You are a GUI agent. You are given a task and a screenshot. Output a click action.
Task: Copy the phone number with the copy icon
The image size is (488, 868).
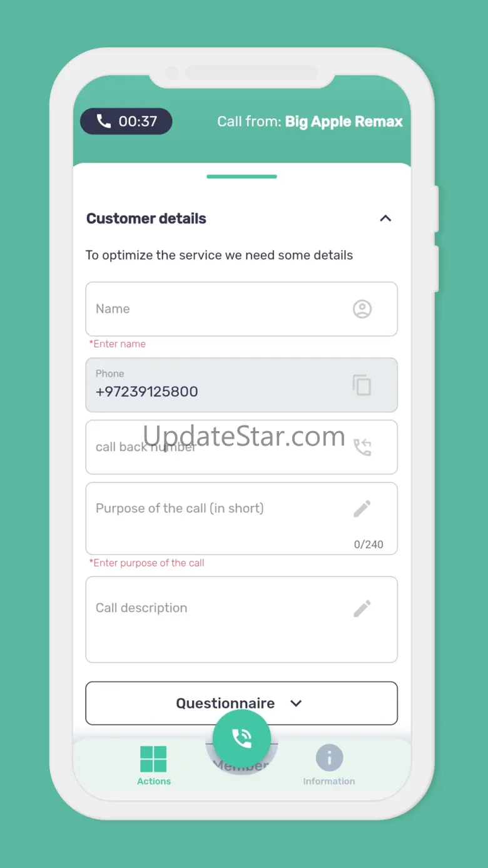362,385
